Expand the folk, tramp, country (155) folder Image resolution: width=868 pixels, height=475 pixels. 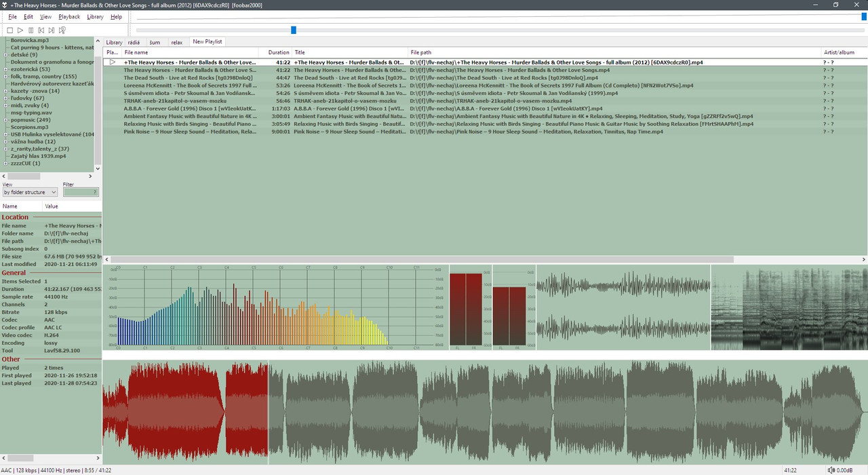point(6,77)
